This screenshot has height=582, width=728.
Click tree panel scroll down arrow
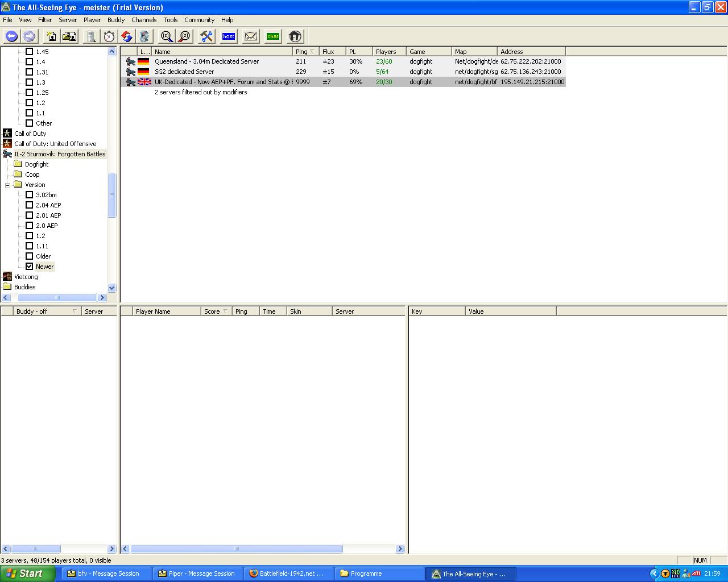111,288
